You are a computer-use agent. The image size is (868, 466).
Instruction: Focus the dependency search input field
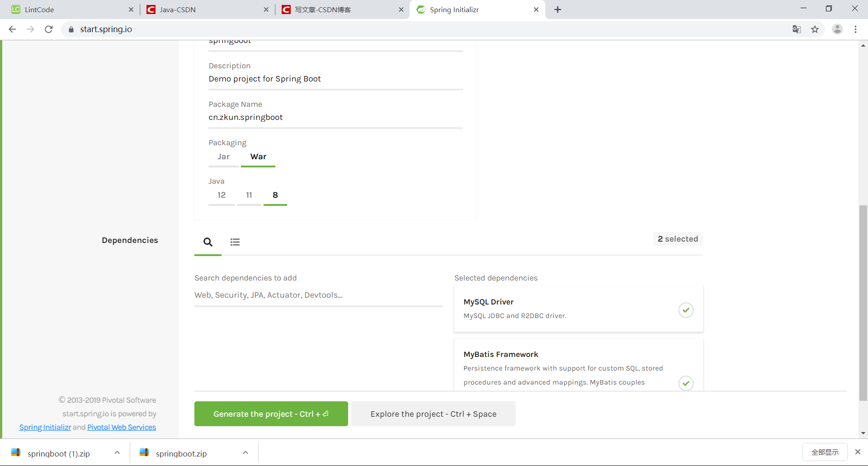[x=319, y=295]
